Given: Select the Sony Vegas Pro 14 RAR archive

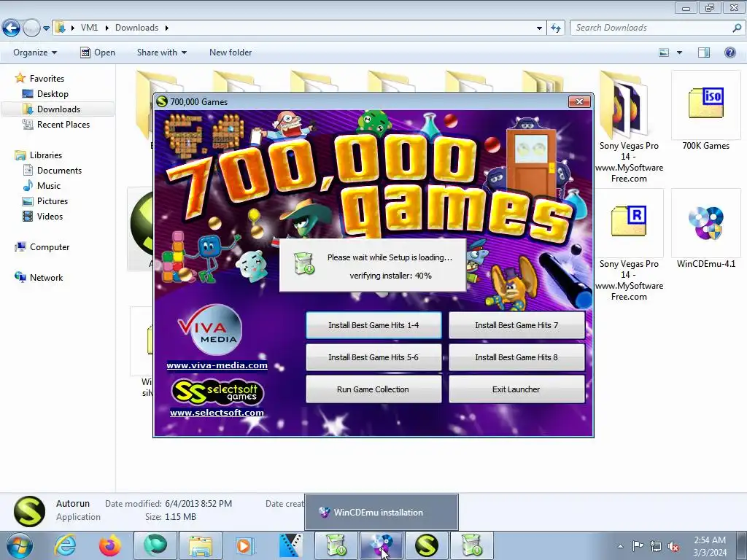Looking at the screenshot, I should tap(629, 245).
